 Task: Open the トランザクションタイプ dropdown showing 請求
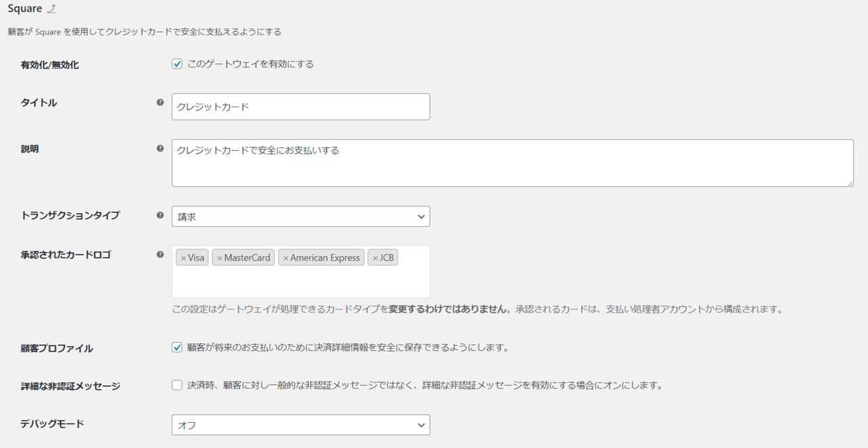[300, 217]
